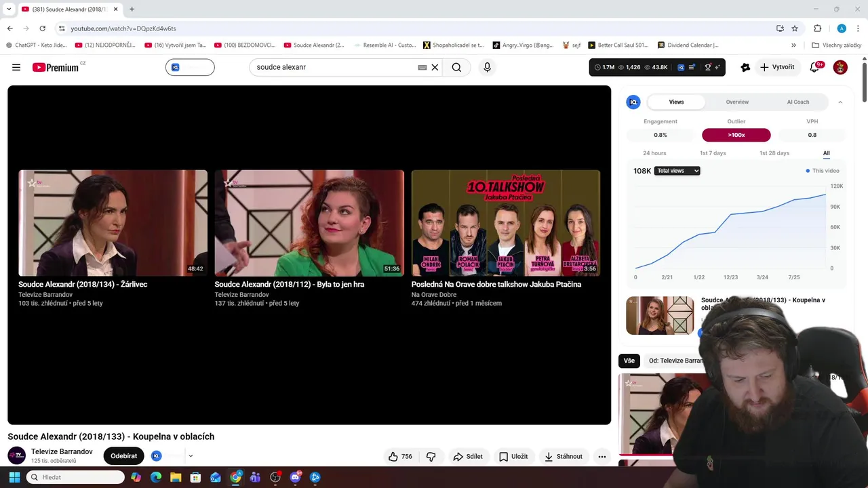Expand vidIQ dropdown arrow next to Odebírat
The width and height of the screenshot is (868, 488).
click(x=191, y=456)
